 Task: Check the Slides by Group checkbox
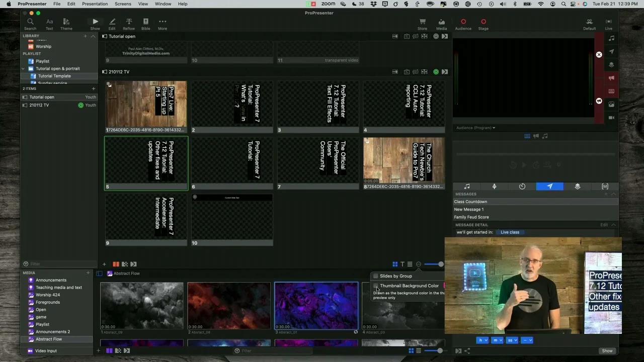(x=376, y=276)
